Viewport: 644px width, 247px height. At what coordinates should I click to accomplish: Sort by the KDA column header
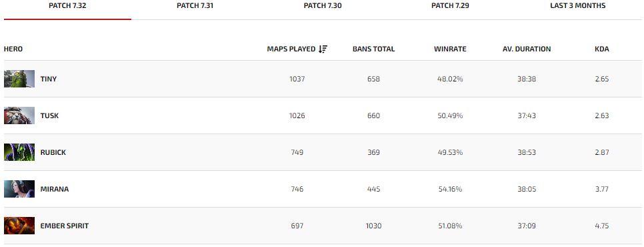[x=602, y=49]
